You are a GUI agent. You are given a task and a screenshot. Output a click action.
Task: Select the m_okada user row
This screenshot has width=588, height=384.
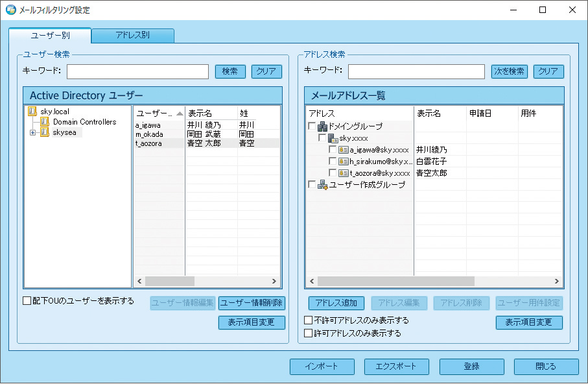(207, 134)
